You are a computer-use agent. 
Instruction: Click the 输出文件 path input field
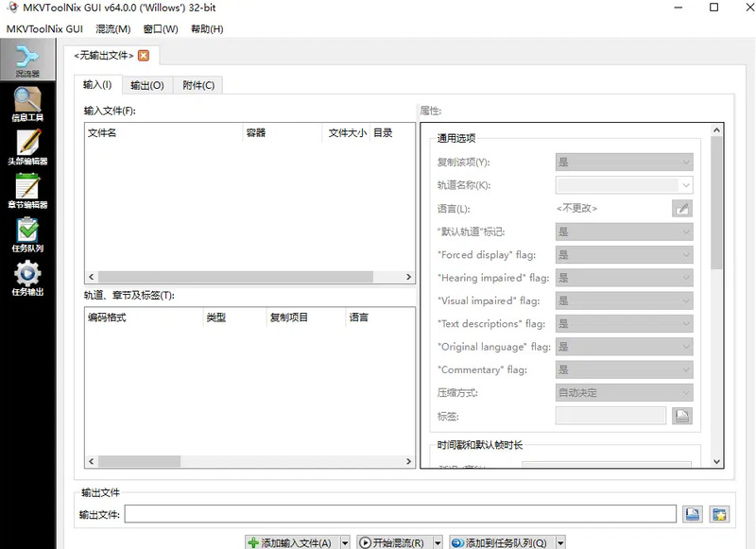(401, 514)
